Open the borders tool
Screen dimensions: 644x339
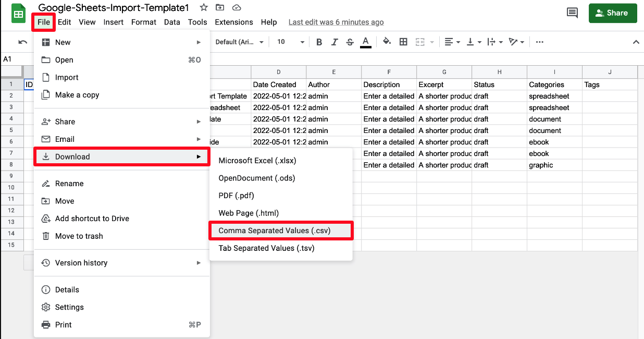coord(403,42)
